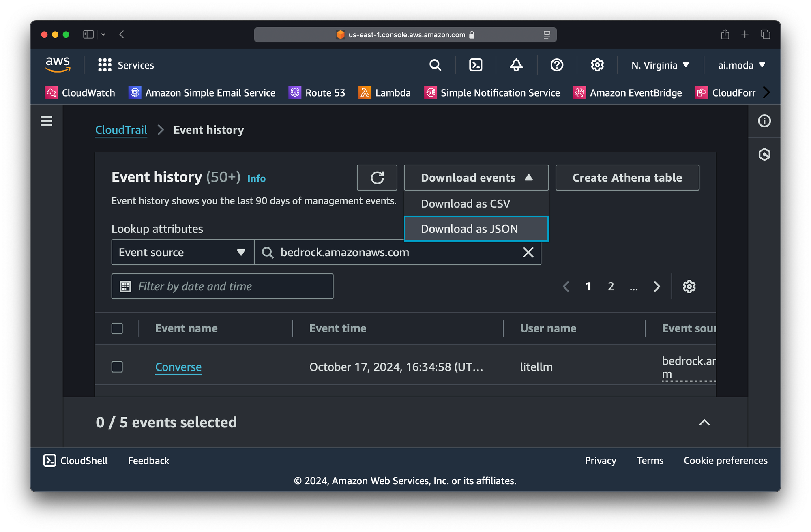Open the notifications bell
The width and height of the screenshot is (811, 532).
516,65
